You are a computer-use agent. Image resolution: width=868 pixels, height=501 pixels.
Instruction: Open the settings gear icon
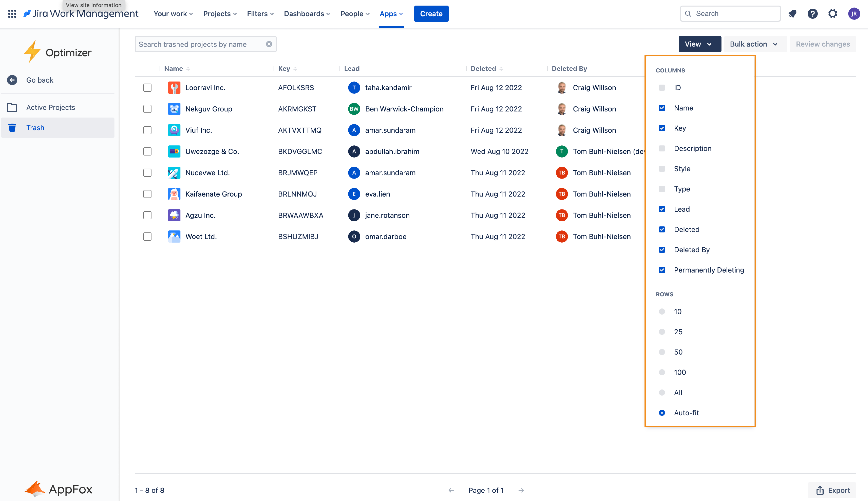833,14
